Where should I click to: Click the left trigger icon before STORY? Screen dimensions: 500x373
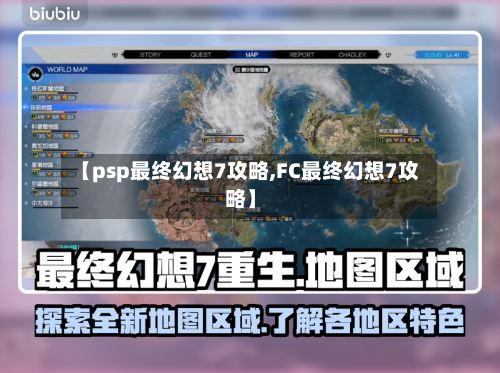point(115,55)
